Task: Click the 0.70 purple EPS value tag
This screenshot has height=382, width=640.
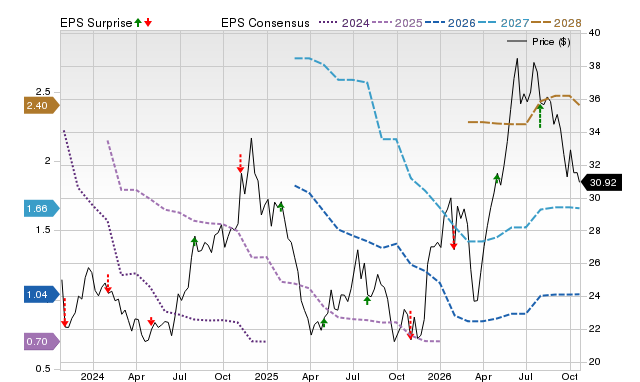Action: click(42, 342)
